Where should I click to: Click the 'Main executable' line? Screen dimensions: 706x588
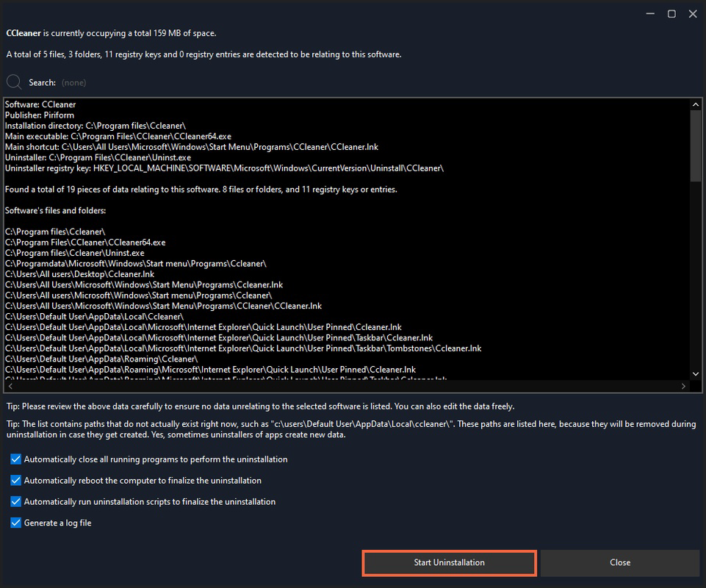coord(118,136)
